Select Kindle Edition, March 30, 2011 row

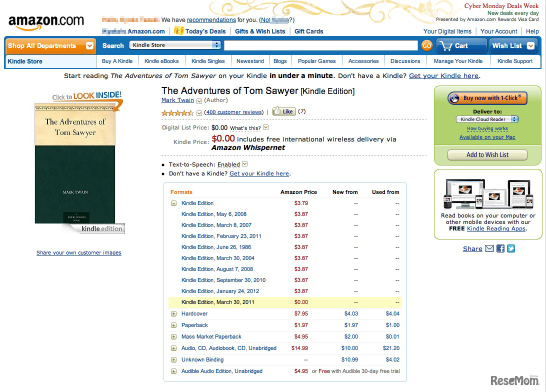285,302
